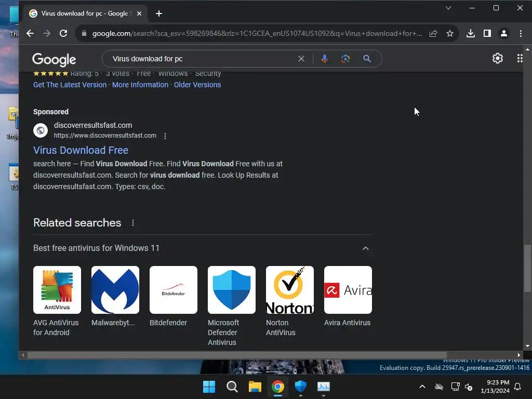View site information lock icon
The height and width of the screenshot is (399, 532).
pyautogui.click(x=84, y=33)
